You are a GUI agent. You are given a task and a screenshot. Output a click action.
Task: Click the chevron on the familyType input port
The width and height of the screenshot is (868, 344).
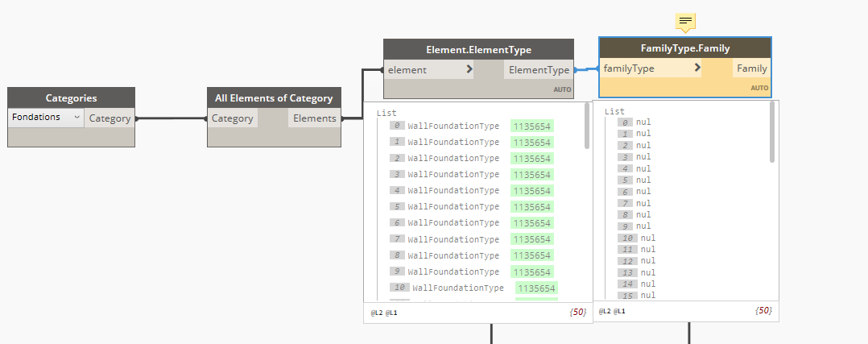697,69
